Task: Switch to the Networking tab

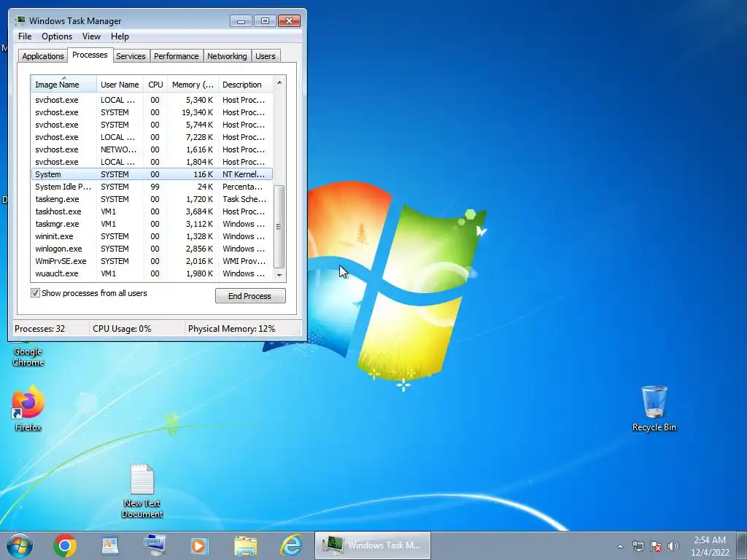Action: 227,55
